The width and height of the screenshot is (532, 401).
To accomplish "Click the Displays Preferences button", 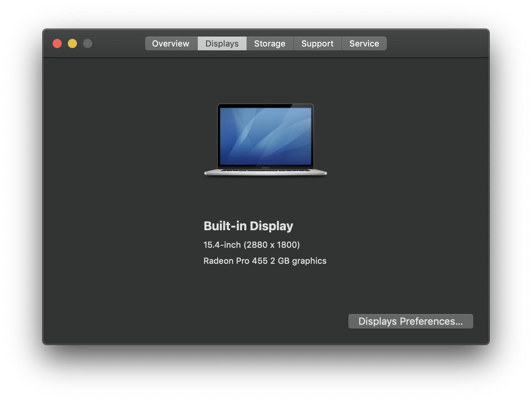I will (x=411, y=321).
